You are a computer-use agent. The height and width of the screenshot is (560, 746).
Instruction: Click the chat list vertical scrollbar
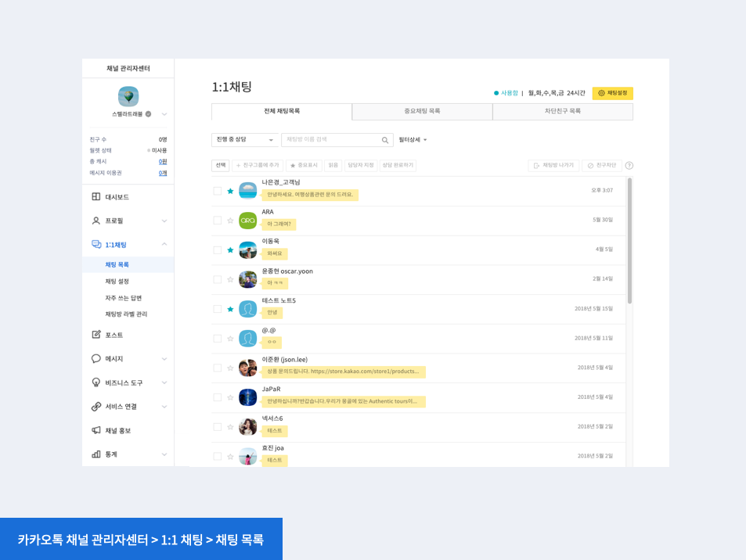tap(629, 241)
